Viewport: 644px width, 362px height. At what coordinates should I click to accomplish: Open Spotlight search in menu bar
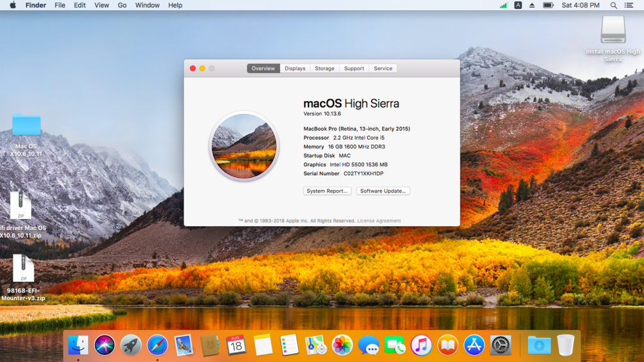(x=614, y=5)
